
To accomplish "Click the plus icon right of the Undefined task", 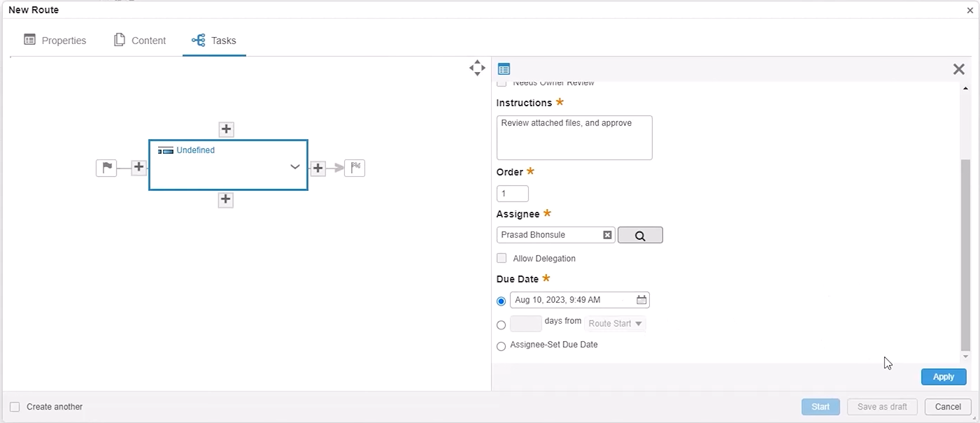I will (318, 168).
